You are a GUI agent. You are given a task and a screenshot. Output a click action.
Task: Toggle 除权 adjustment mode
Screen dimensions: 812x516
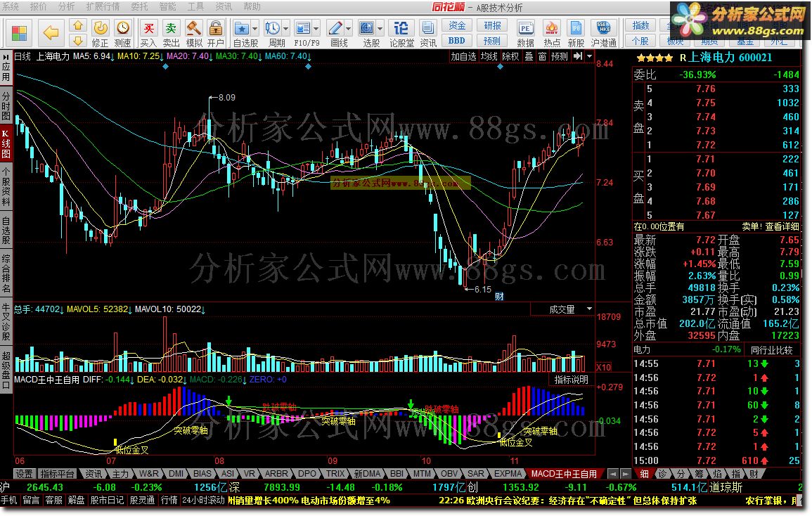[510, 56]
